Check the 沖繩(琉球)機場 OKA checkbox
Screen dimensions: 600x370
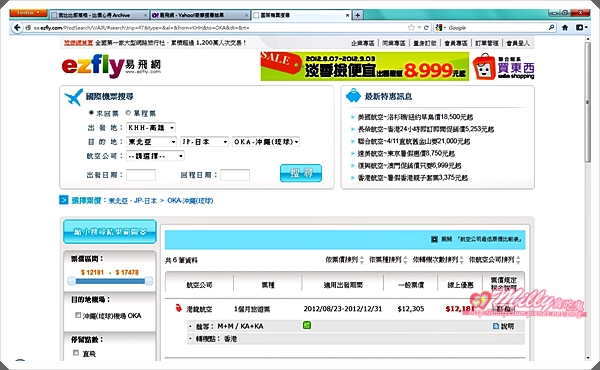[78, 315]
